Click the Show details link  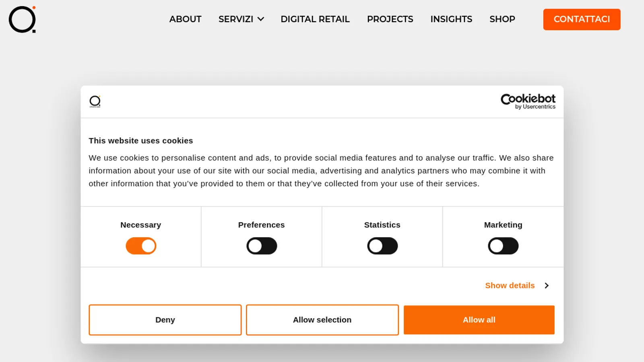510,286
